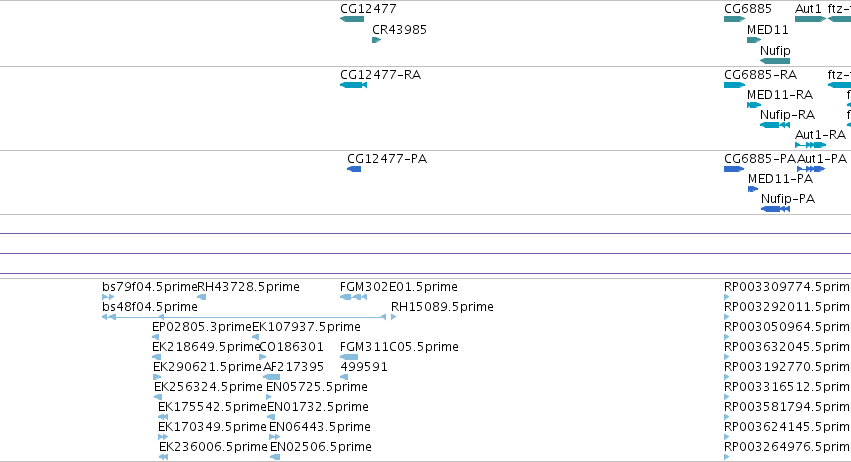
Task: Click the RH15089.5prime EST label
Action: point(442,307)
